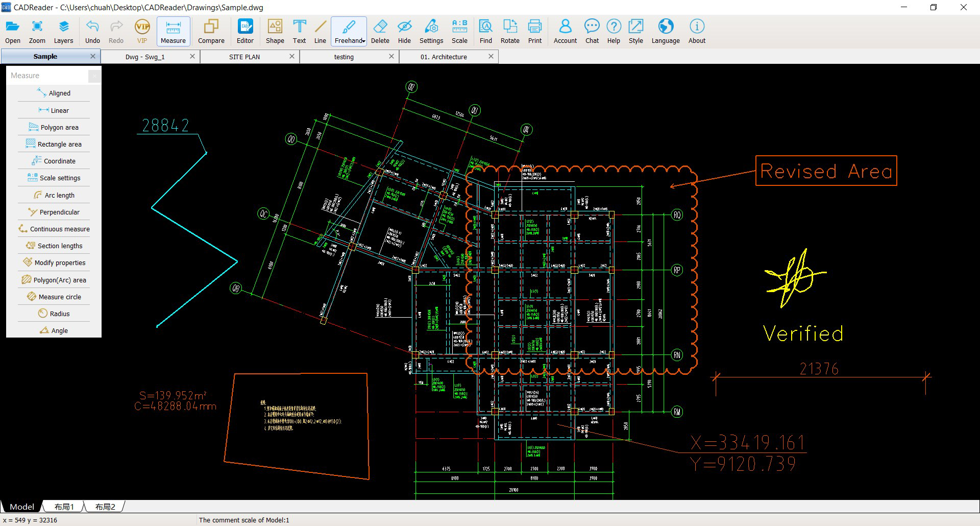Open the Compare tool
The height and width of the screenshot is (526, 980).
(x=211, y=31)
